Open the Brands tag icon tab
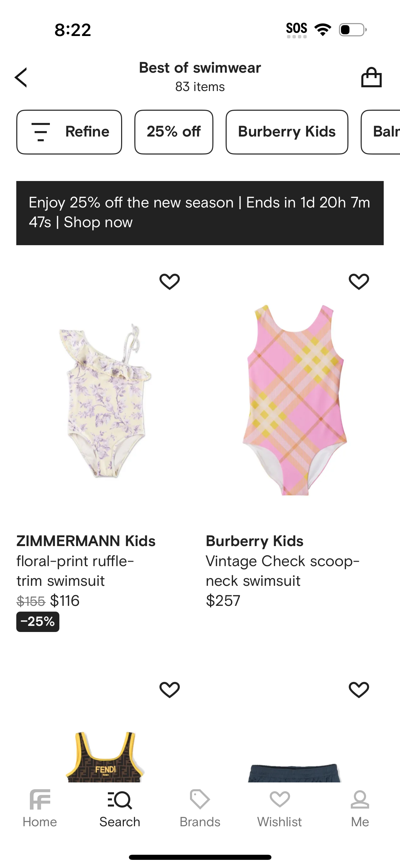400x868 pixels. tap(200, 808)
